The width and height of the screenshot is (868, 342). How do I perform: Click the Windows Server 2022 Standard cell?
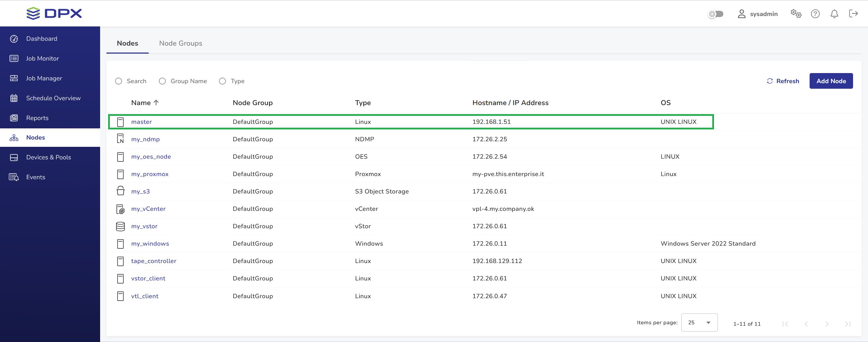(708, 244)
